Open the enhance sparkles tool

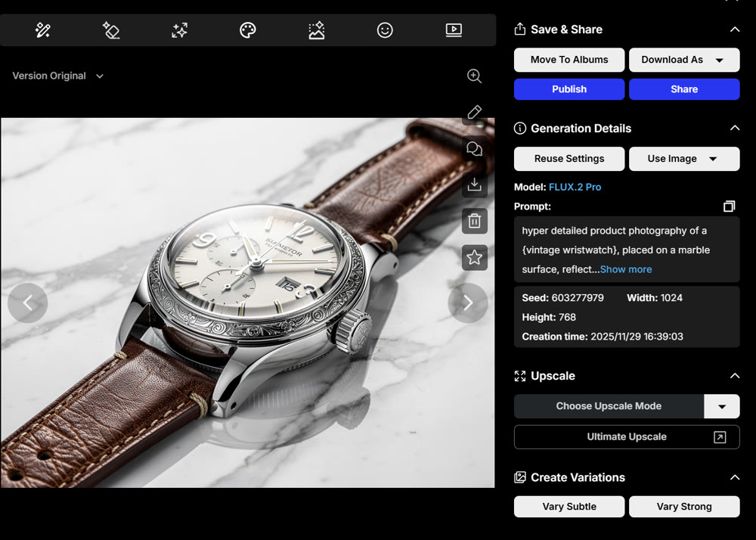(x=179, y=30)
